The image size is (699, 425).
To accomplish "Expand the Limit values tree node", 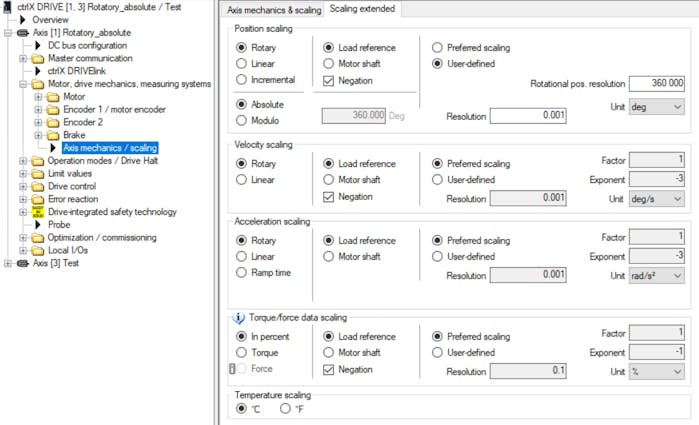I will pos(23,173).
